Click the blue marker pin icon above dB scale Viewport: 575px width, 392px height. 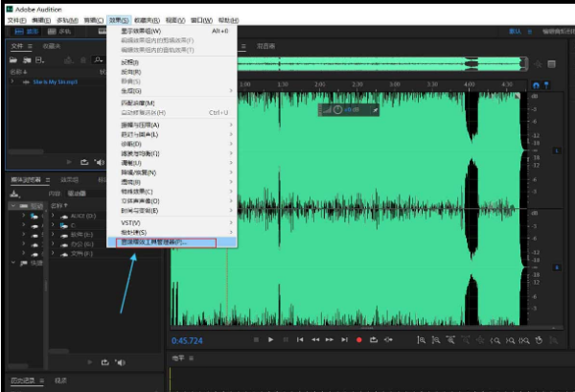click(x=546, y=85)
